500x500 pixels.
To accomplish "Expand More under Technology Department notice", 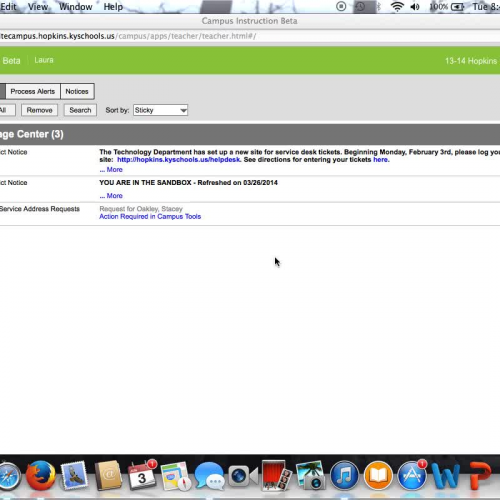I will pyautogui.click(x=111, y=170).
